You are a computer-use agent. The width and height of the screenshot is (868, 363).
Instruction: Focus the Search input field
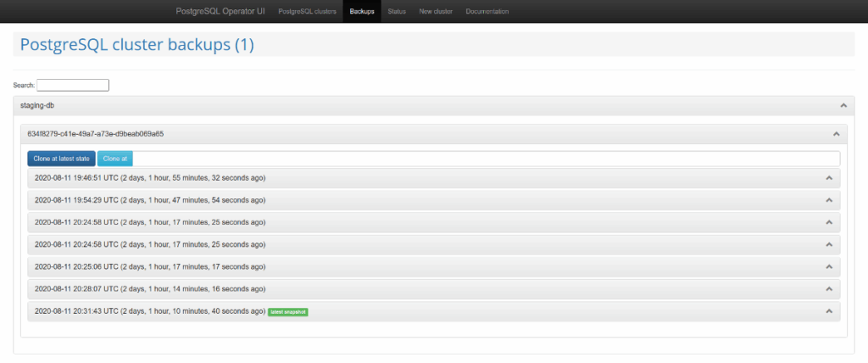click(x=73, y=85)
